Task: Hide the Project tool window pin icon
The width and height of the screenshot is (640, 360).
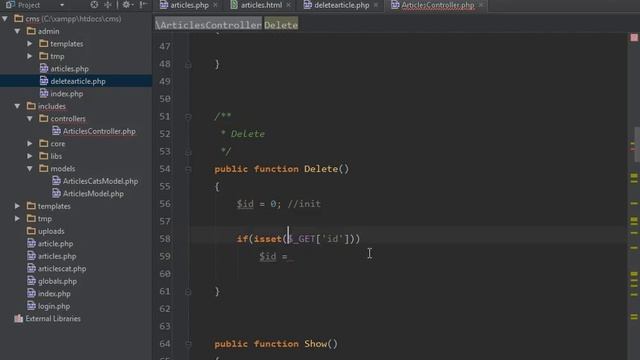Action: 143,5
